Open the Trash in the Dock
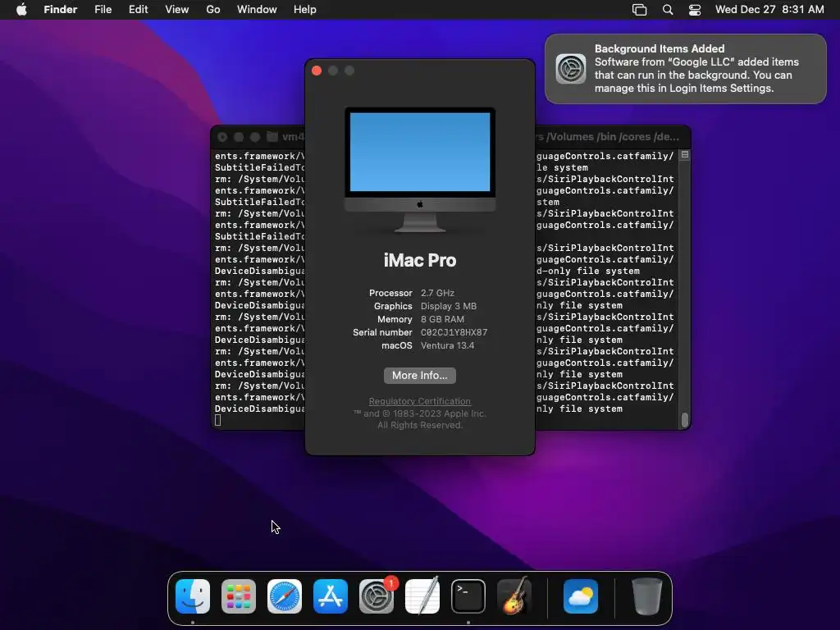The image size is (840, 630). click(x=646, y=596)
